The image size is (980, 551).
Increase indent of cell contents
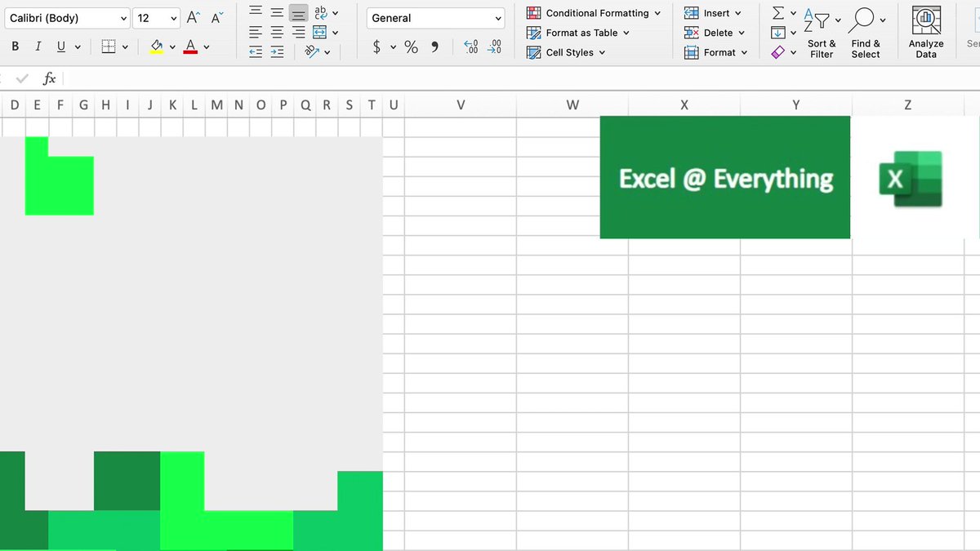pyautogui.click(x=277, y=51)
